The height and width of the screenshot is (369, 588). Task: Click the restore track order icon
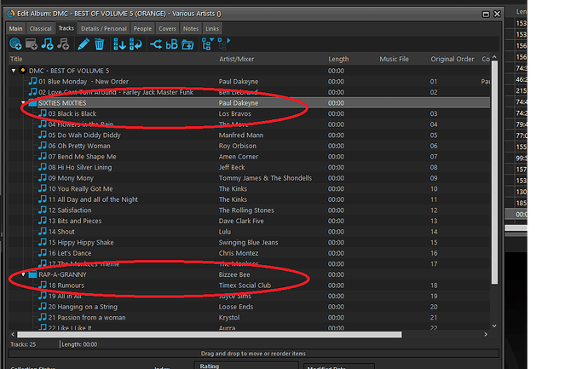pyautogui.click(x=135, y=43)
